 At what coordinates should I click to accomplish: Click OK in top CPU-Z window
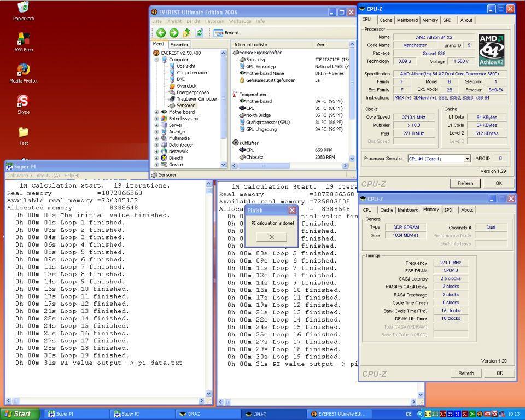pos(499,184)
